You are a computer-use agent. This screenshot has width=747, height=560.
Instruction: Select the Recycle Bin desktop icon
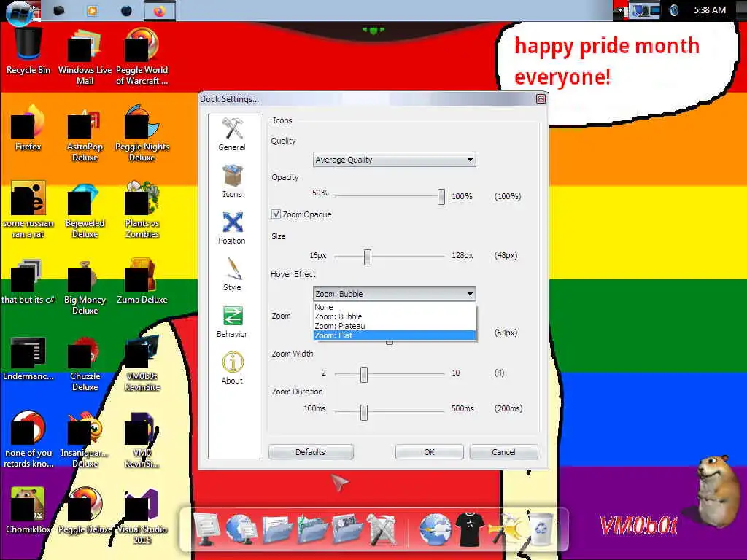pyautogui.click(x=28, y=52)
